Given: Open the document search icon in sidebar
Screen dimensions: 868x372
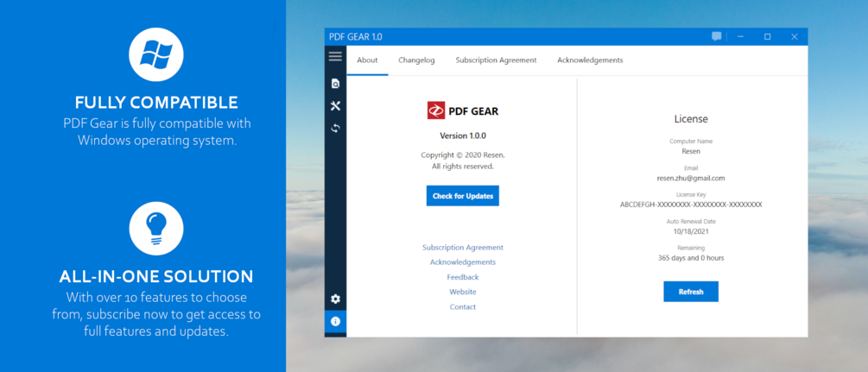Looking at the screenshot, I should (x=335, y=84).
